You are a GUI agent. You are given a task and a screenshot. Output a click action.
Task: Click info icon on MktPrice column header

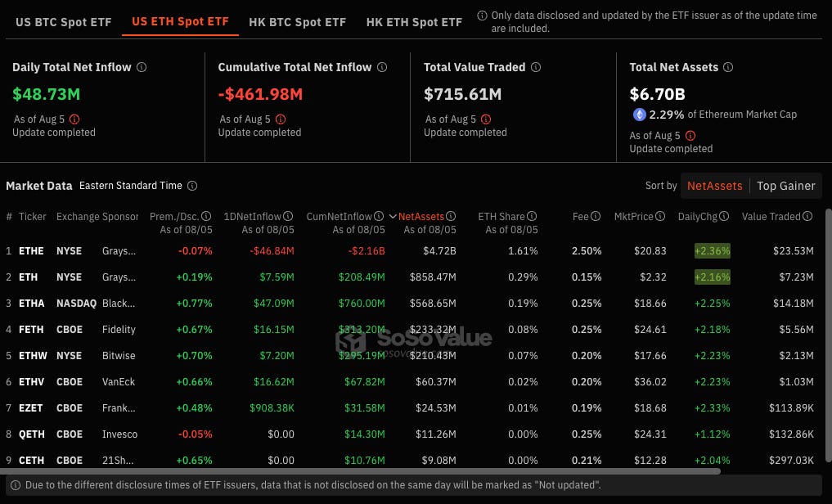[660, 217]
